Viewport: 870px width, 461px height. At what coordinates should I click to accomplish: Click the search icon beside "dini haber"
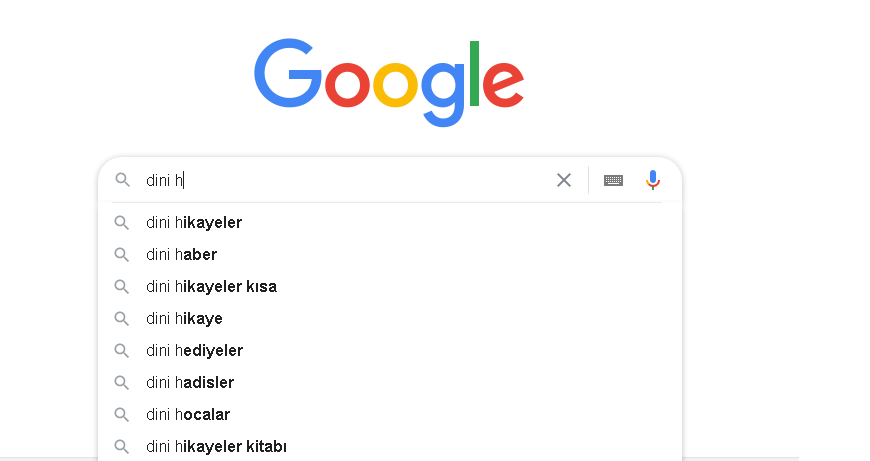[122, 255]
